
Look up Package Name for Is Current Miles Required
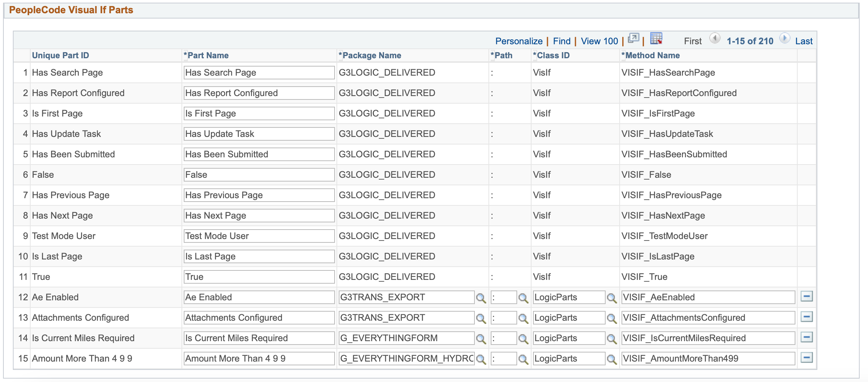481,339
